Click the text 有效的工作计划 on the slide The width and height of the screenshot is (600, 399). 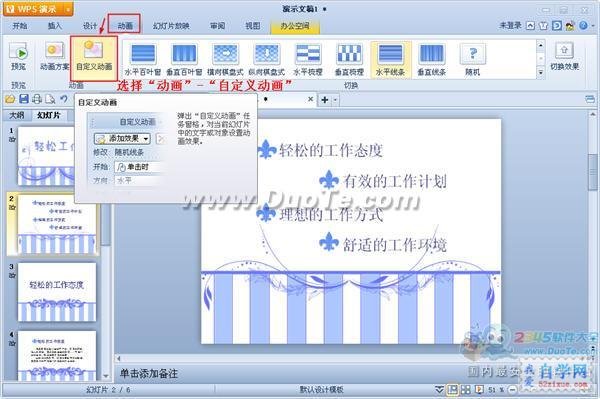(x=395, y=181)
